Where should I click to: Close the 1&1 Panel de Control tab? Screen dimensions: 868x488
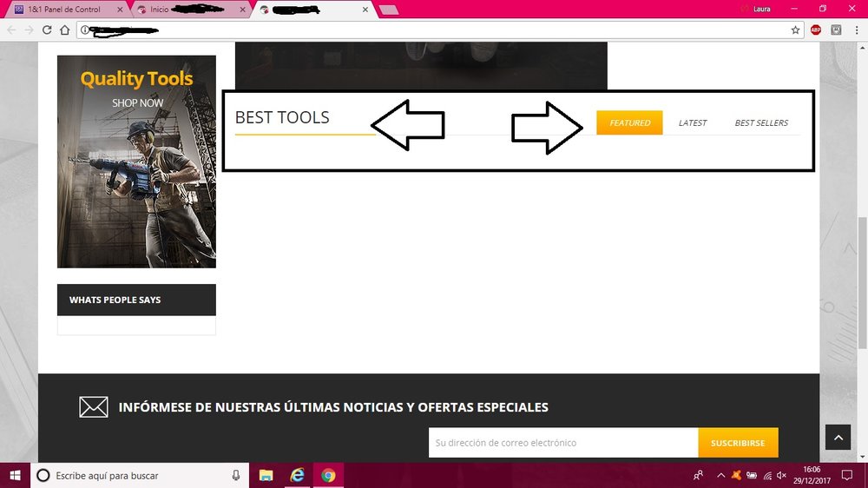tap(120, 10)
